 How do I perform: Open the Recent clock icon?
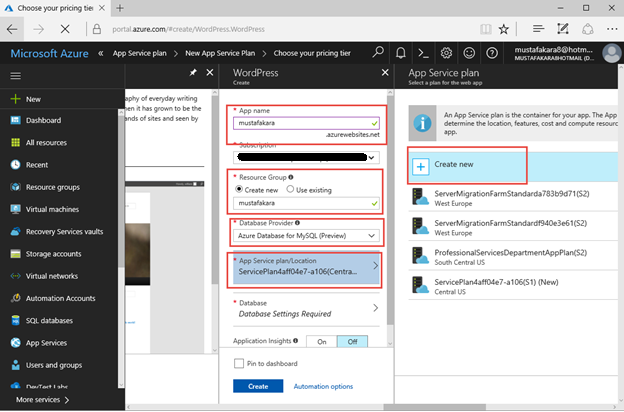click(16, 165)
